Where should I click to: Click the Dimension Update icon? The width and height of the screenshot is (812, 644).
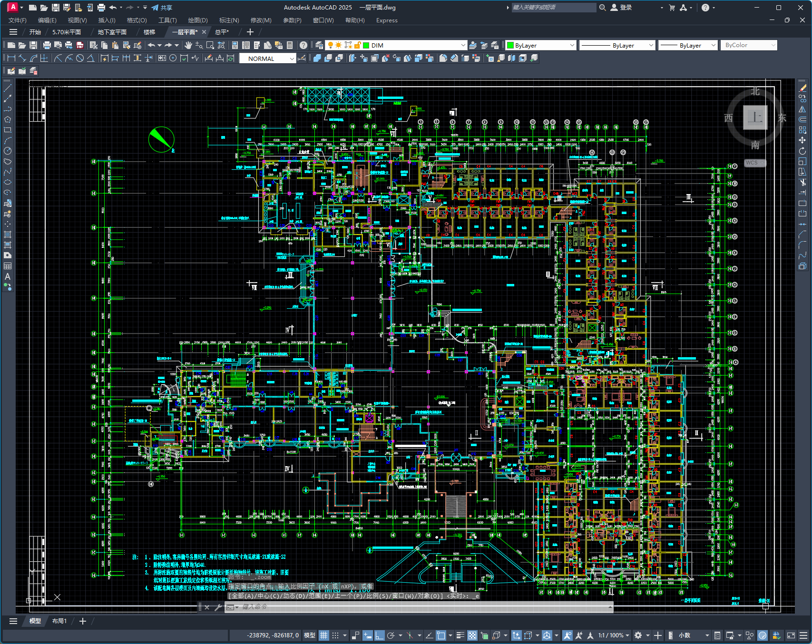point(231,58)
